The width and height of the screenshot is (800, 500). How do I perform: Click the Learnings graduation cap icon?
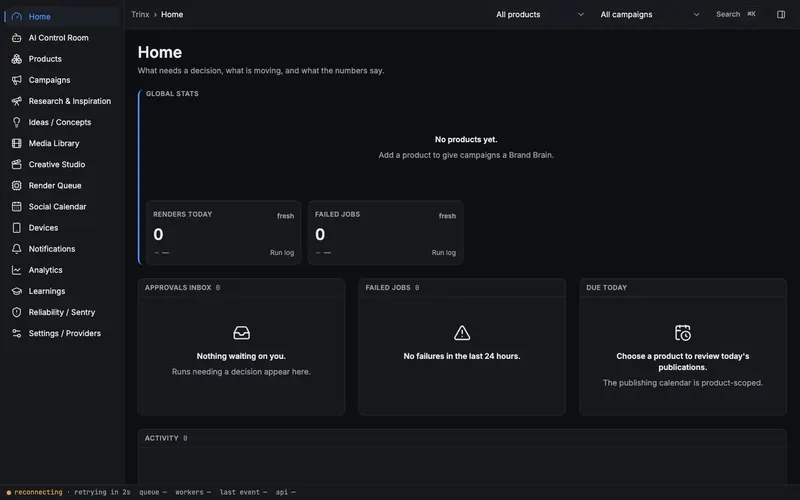click(x=17, y=291)
